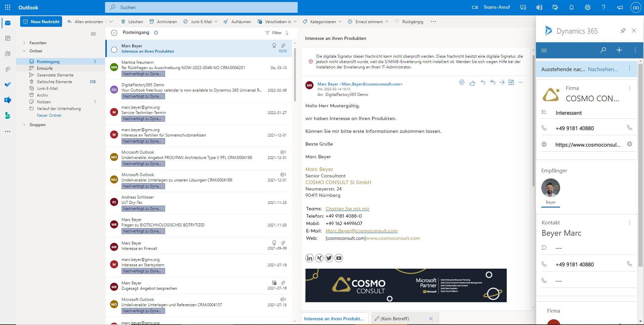Open notifications bell
Screen dimensions: 644x325
[x=572, y=7]
